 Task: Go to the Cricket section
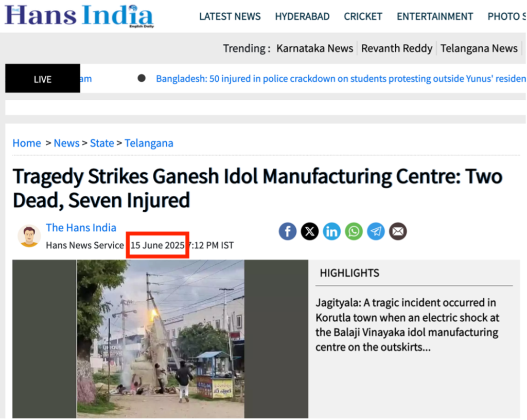click(x=363, y=16)
